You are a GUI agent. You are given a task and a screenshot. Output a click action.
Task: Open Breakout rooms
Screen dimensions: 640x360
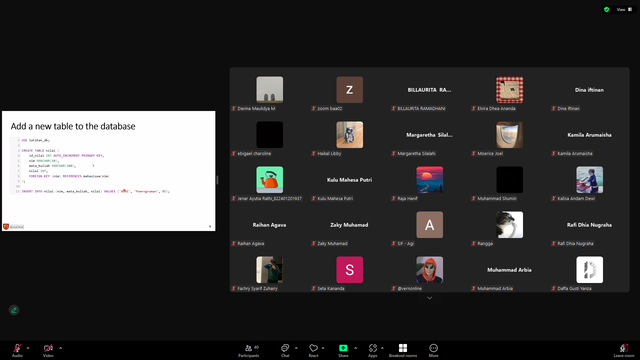(403, 350)
